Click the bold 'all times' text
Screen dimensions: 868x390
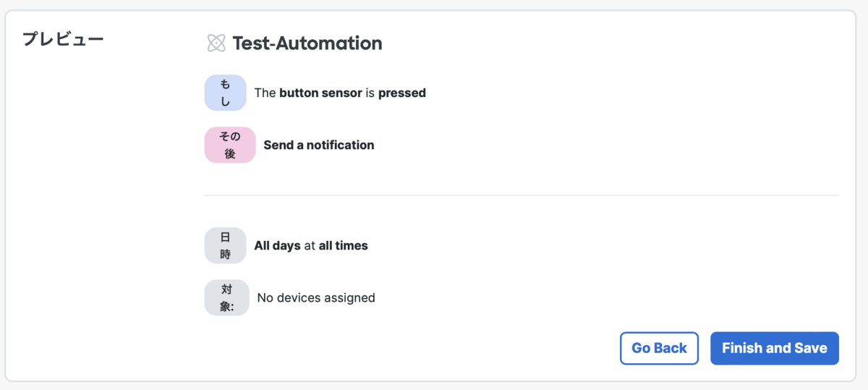click(x=344, y=245)
